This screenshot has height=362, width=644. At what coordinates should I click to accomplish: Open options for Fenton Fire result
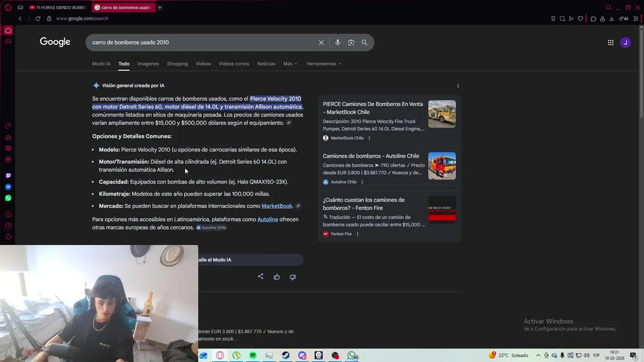[358, 234]
